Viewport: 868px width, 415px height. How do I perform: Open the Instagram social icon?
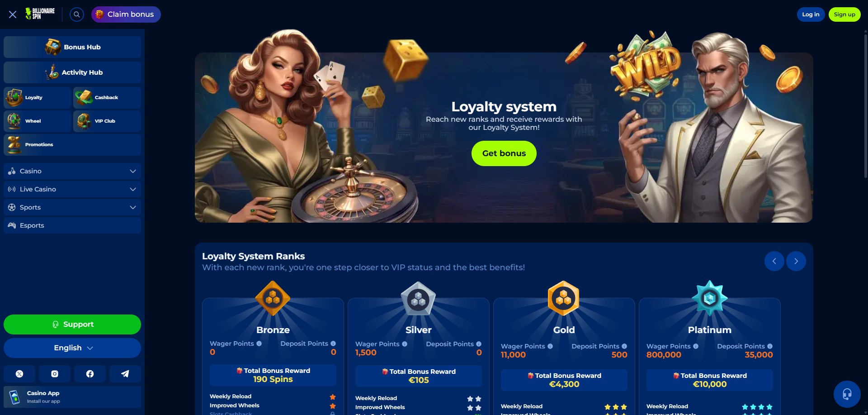(x=55, y=374)
